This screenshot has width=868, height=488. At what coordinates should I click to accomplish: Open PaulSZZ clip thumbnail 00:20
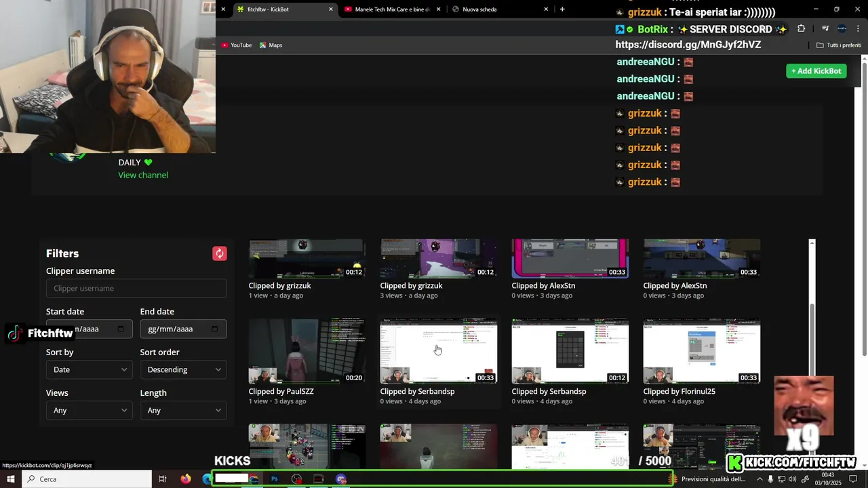tap(307, 351)
